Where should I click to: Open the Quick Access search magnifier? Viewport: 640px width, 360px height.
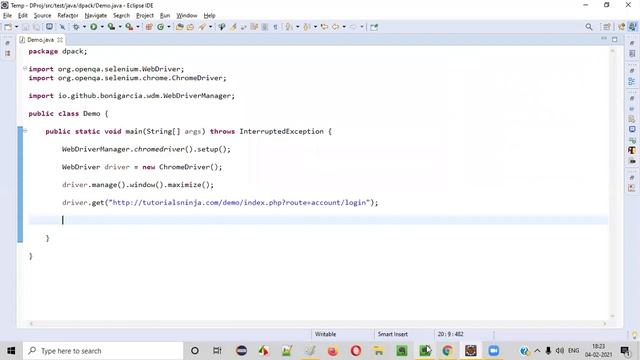[589, 27]
